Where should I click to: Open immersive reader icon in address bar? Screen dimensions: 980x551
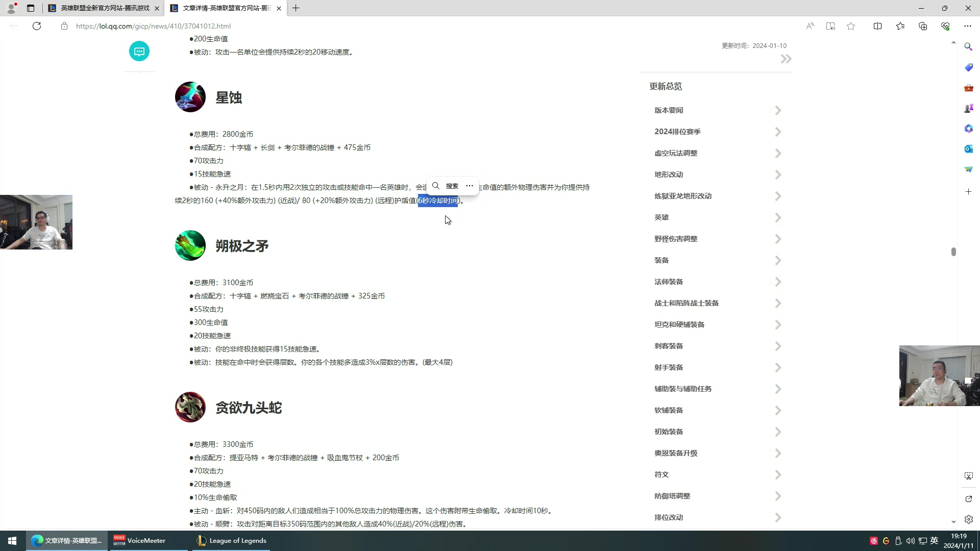[x=830, y=26]
